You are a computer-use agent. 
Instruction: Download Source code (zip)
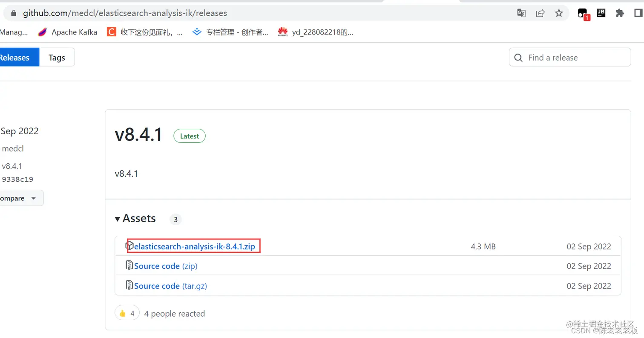click(166, 266)
